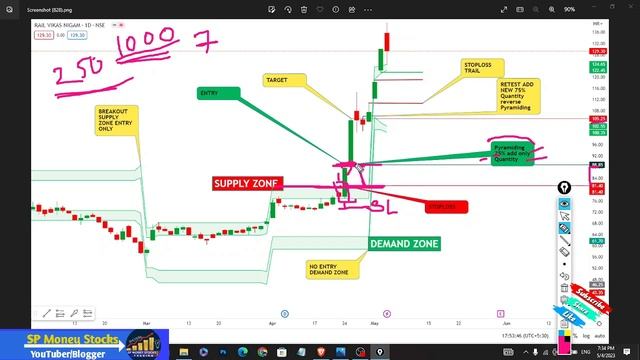This screenshot has height=360, width=640.
Task: Select the cursor mode arrow in pen toolbar
Action: pos(564,216)
